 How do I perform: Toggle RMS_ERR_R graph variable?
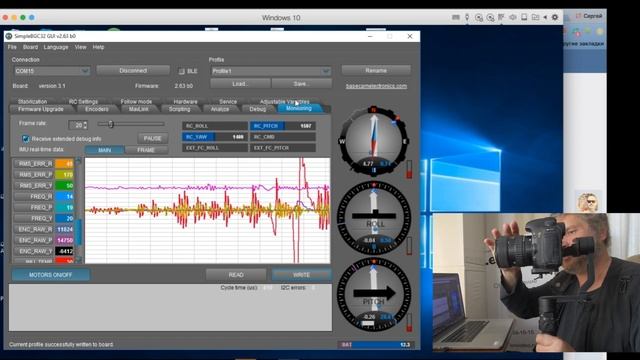tap(34, 164)
